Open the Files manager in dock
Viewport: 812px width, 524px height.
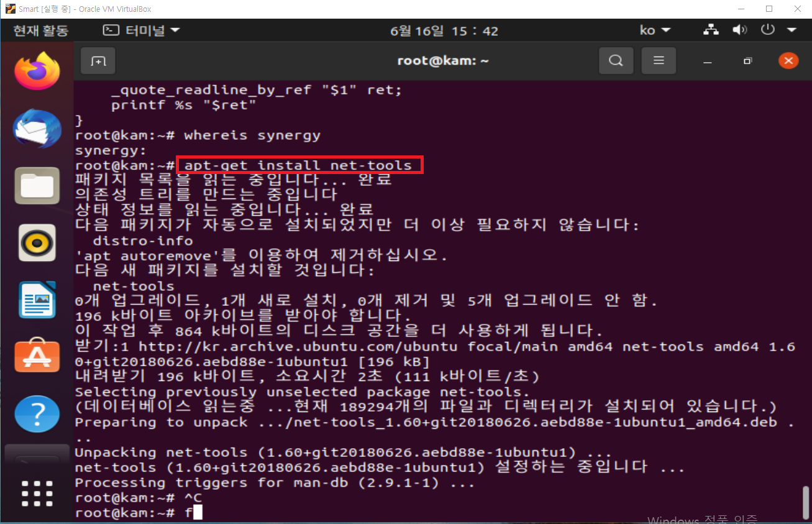click(x=37, y=186)
